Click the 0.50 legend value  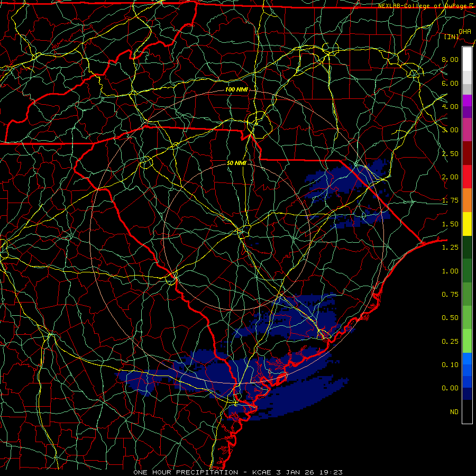coord(450,318)
